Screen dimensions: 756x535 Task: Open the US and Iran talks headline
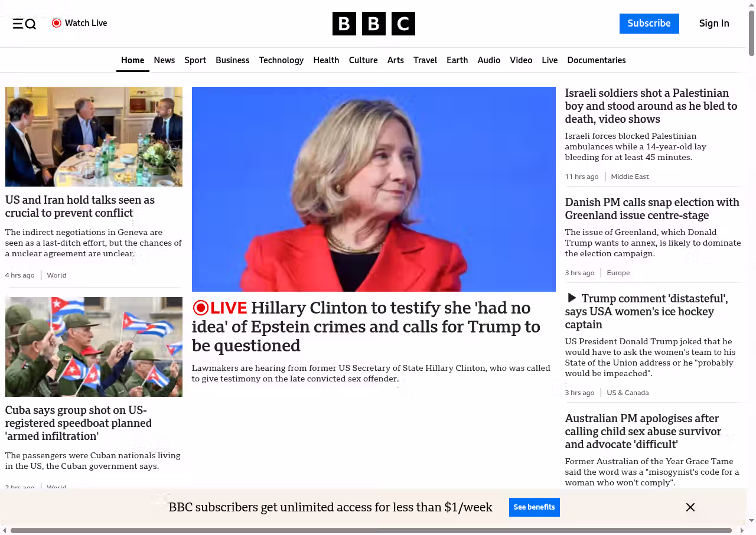click(80, 206)
